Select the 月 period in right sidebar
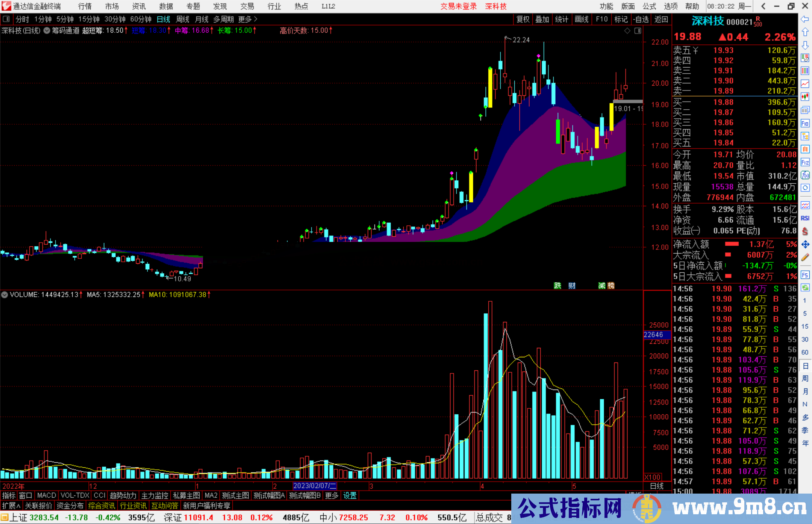 click(x=805, y=391)
